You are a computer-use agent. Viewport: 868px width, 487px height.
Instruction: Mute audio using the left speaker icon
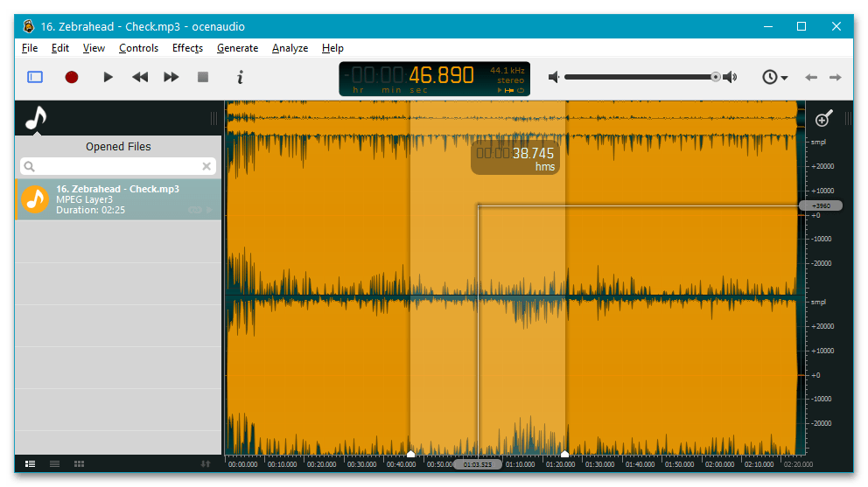pyautogui.click(x=554, y=77)
